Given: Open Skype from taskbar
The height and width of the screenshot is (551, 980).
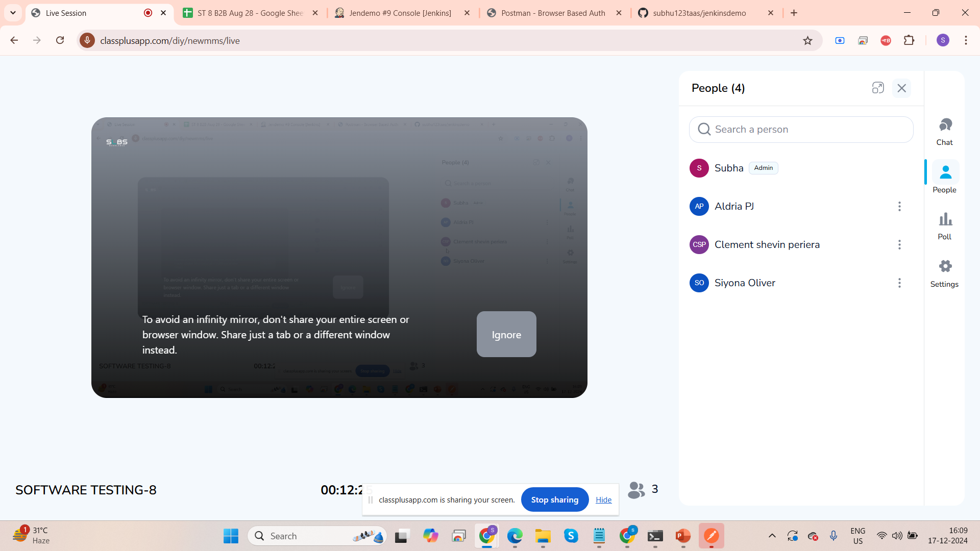Looking at the screenshot, I should (571, 536).
